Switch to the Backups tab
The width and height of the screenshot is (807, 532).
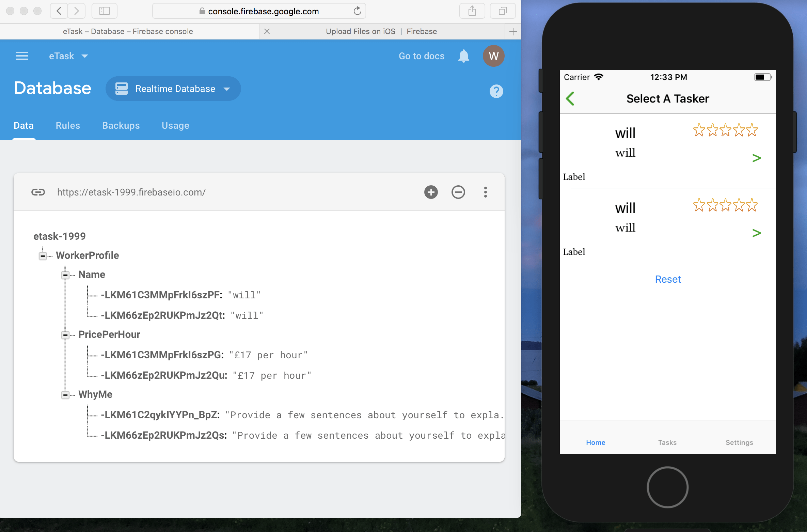tap(121, 126)
